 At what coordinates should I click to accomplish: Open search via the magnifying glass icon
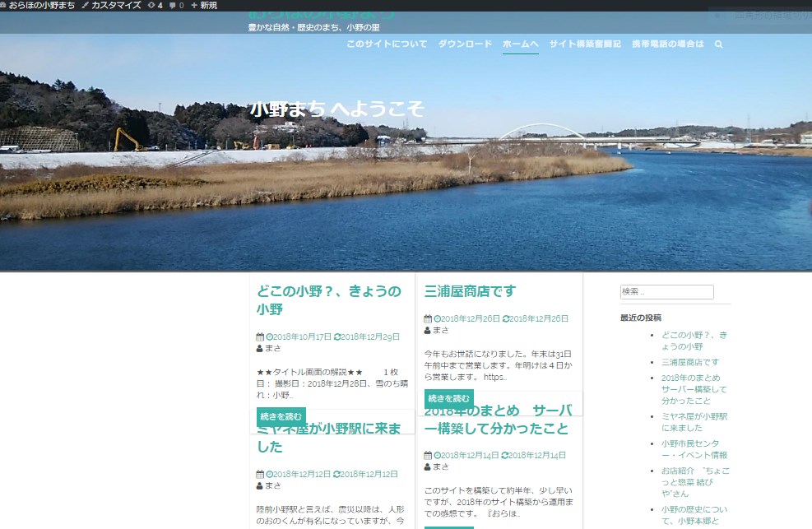718,44
